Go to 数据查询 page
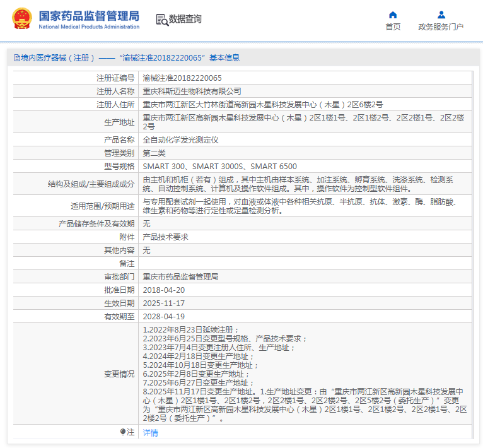The height and width of the screenshot is (448, 483). point(185,19)
